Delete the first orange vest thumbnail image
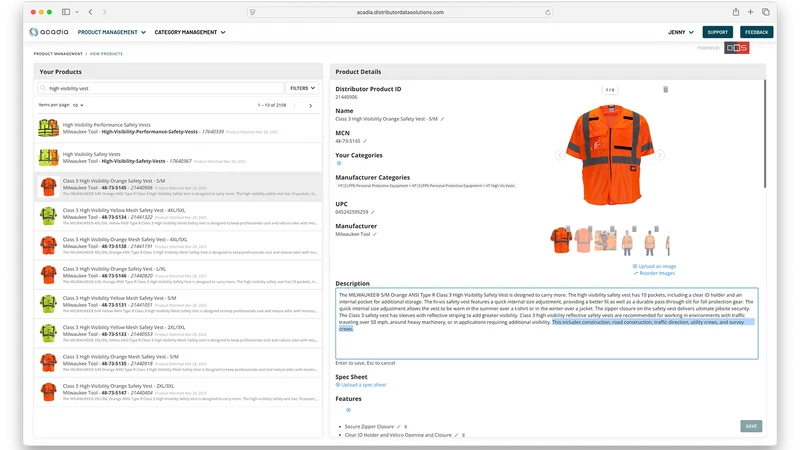 pyautogui.click(x=568, y=229)
